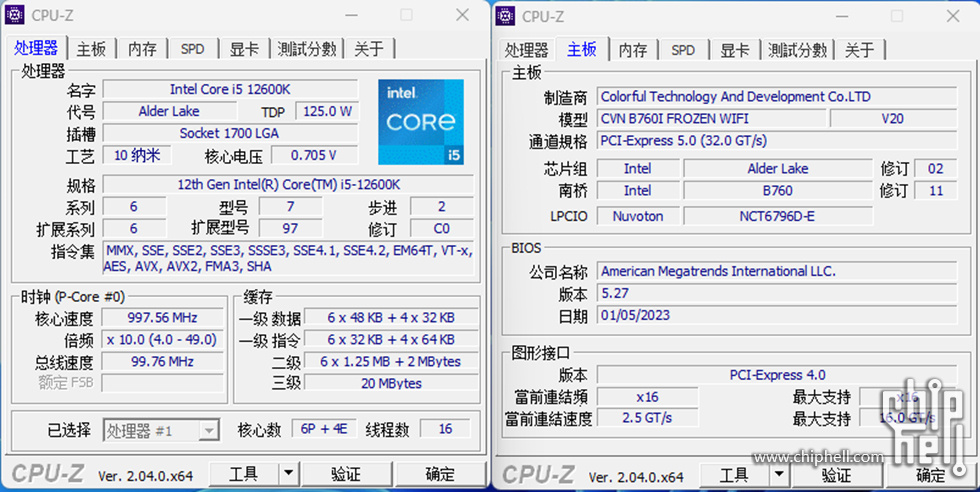Click the Alder Lake code name field in the processor window

click(x=169, y=111)
